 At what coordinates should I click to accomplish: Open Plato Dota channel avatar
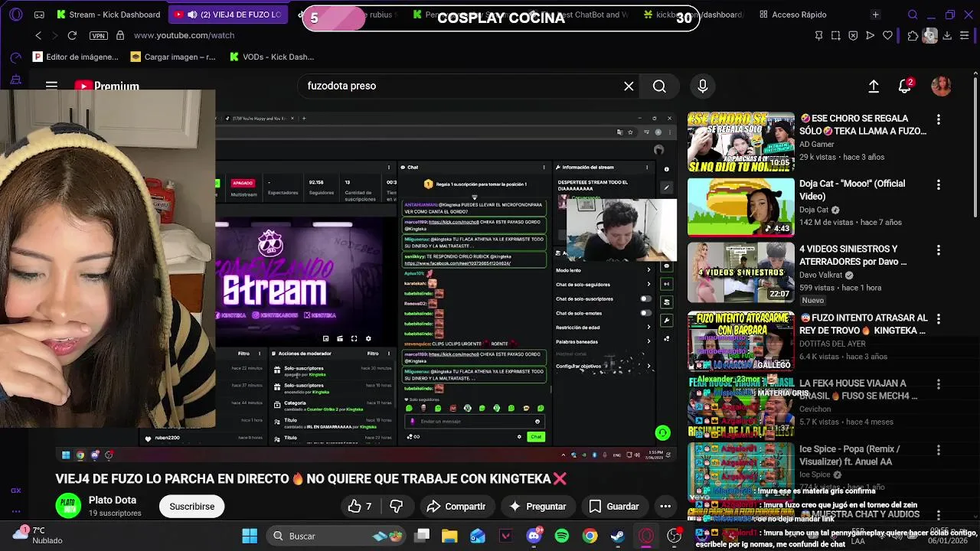(x=68, y=506)
